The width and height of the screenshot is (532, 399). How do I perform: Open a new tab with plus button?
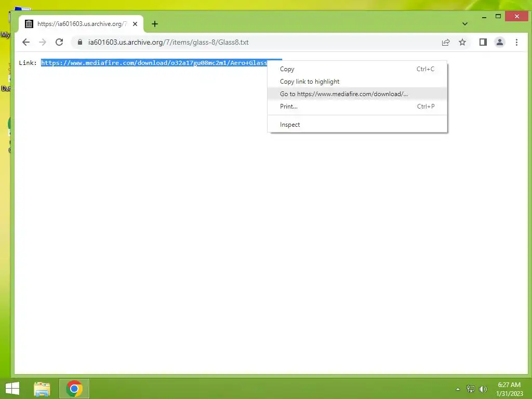point(155,24)
